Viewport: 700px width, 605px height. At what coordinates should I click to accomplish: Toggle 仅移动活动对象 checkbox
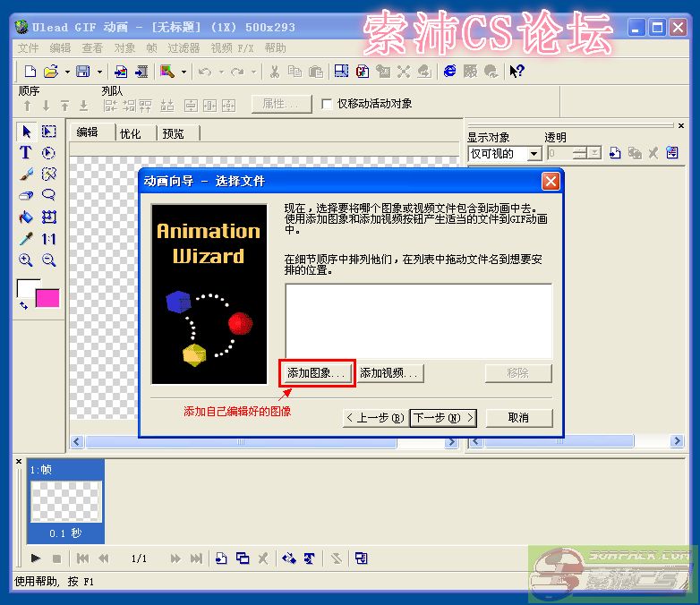click(x=327, y=104)
